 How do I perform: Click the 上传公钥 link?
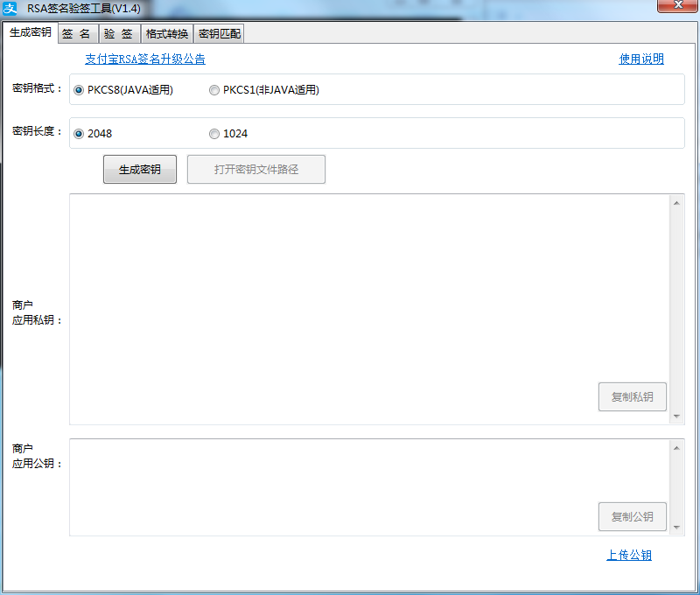(x=629, y=555)
